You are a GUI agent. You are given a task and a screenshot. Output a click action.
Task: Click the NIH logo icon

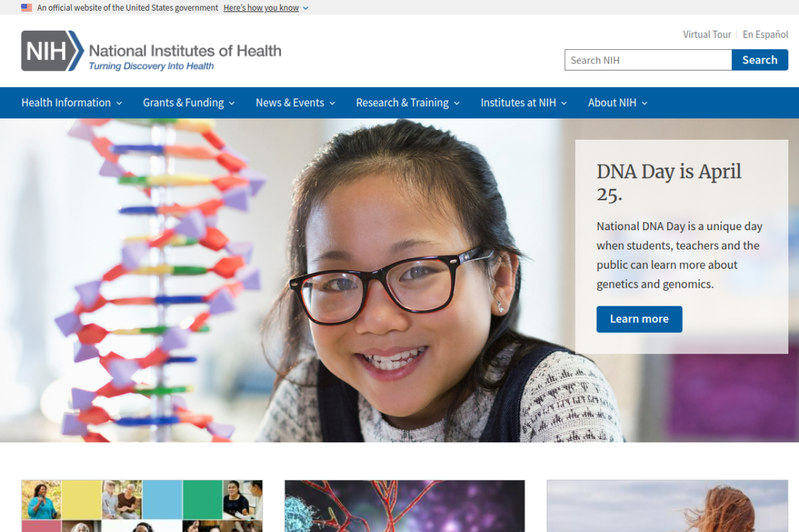52,51
